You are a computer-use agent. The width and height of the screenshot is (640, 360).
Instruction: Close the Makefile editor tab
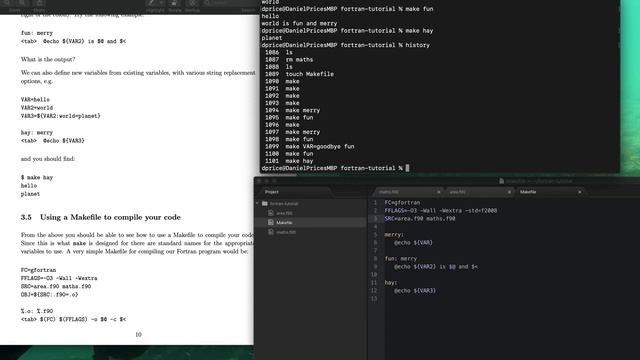580,192
